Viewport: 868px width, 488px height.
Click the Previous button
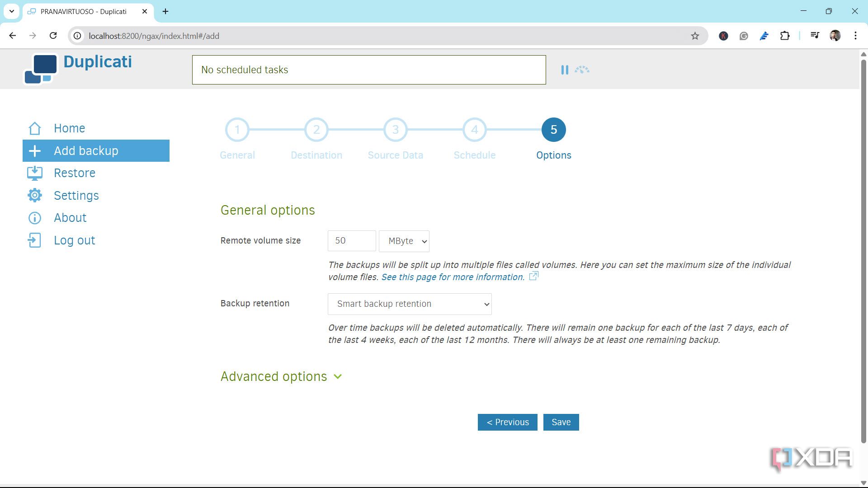point(507,422)
